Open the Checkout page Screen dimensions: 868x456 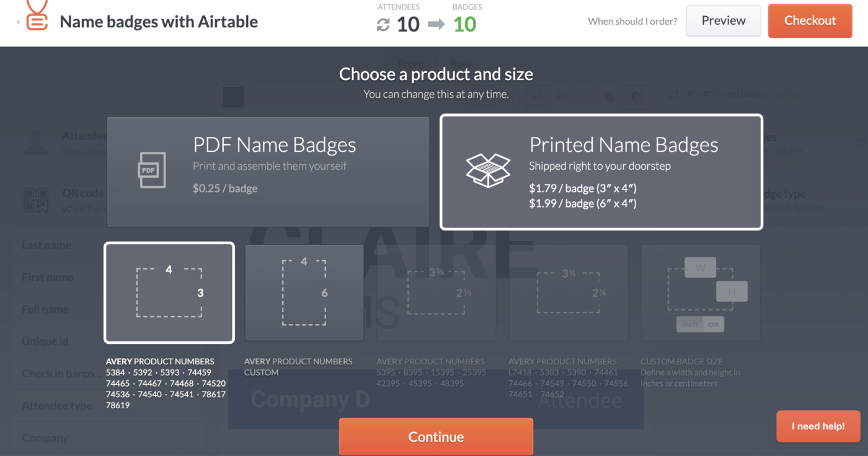tap(810, 21)
